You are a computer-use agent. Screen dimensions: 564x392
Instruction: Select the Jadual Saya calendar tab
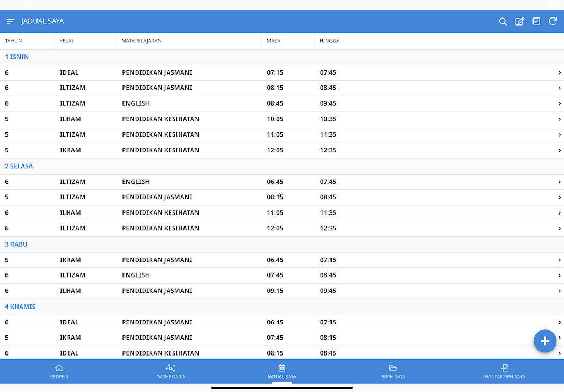click(281, 372)
